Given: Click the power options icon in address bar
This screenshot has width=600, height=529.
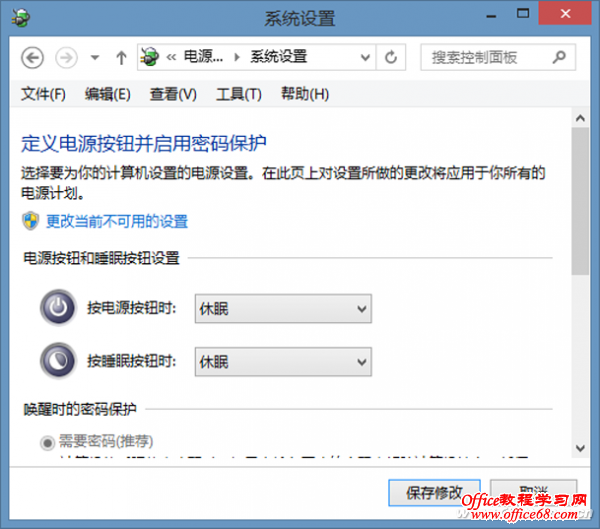Looking at the screenshot, I should [150, 57].
